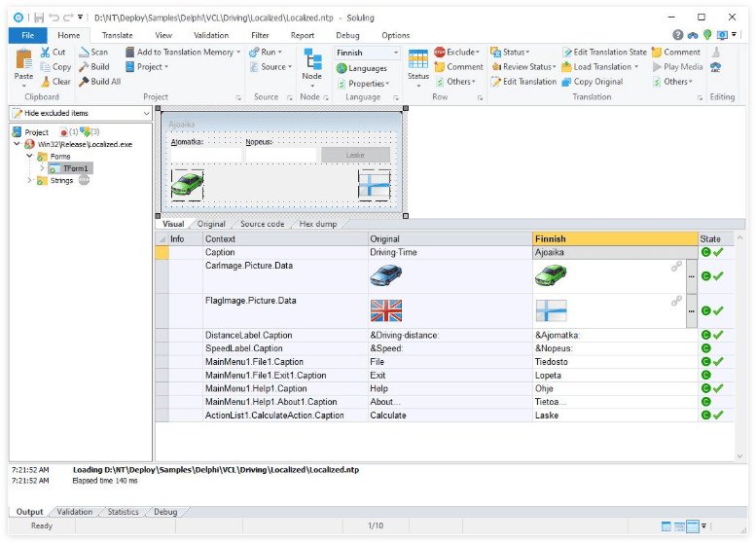756x543 pixels.
Task: Click ellipsis button in CarImage row
Action: click(x=692, y=276)
